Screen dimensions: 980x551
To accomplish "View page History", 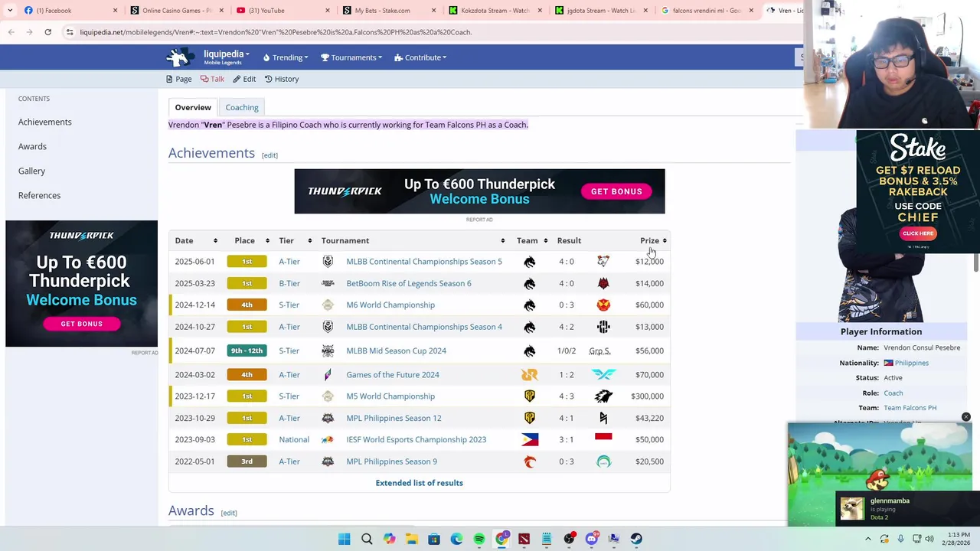I will [282, 79].
